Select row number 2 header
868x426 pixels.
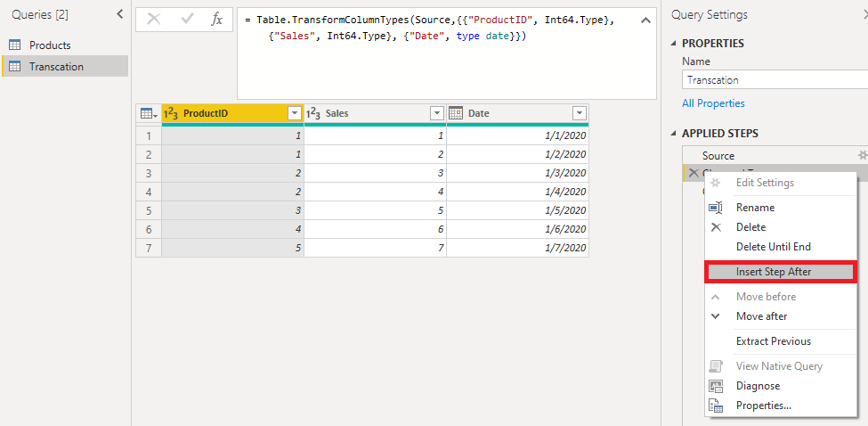149,154
